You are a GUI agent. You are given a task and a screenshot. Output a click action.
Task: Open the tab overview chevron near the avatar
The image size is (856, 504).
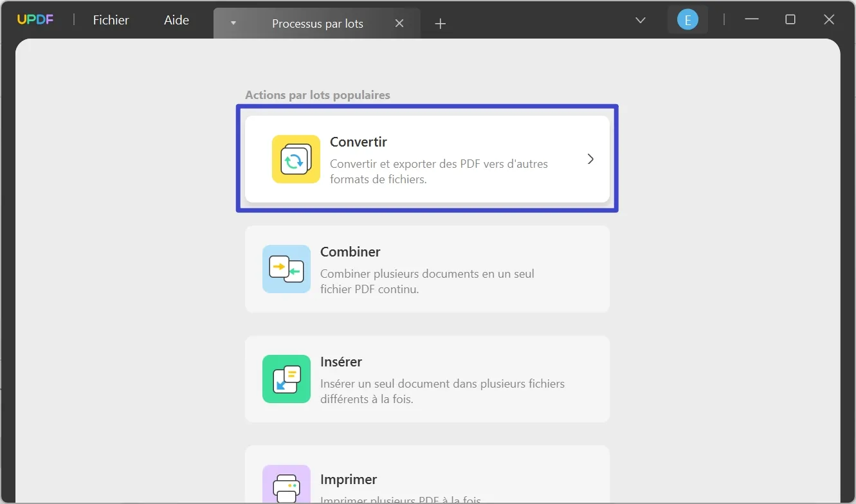click(x=640, y=20)
